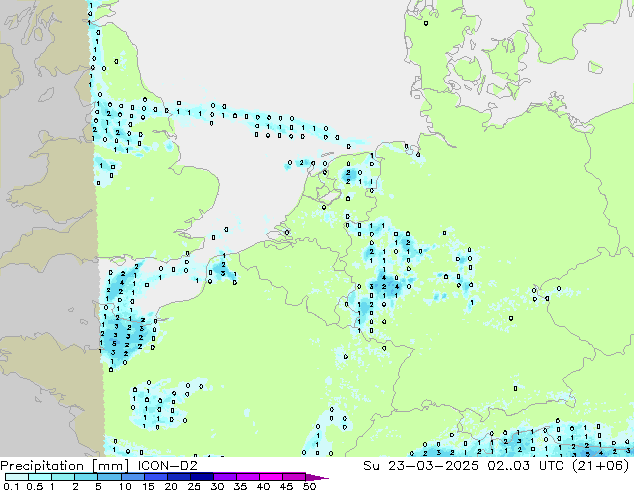The height and width of the screenshot is (490, 634).
Task: Select the 20–25 mm legend color swatch
Action: (x=178, y=477)
